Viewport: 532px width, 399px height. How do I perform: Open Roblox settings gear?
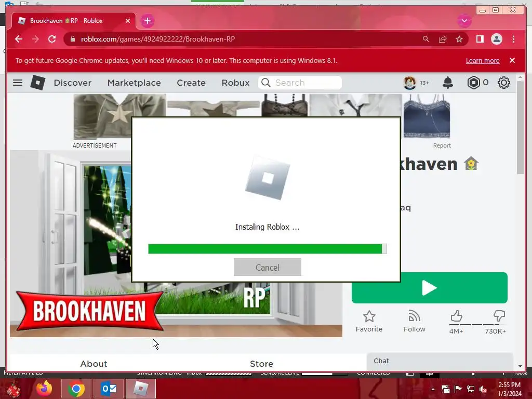pos(504,83)
